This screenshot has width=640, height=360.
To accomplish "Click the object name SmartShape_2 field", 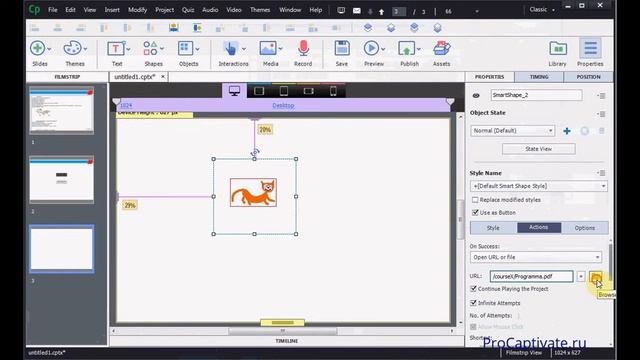I will click(x=536, y=95).
